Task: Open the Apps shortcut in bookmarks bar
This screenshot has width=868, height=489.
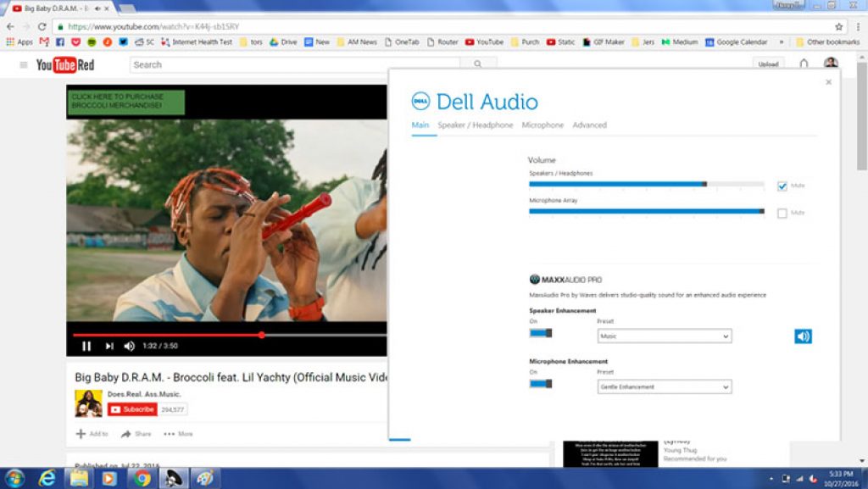Action: point(19,42)
